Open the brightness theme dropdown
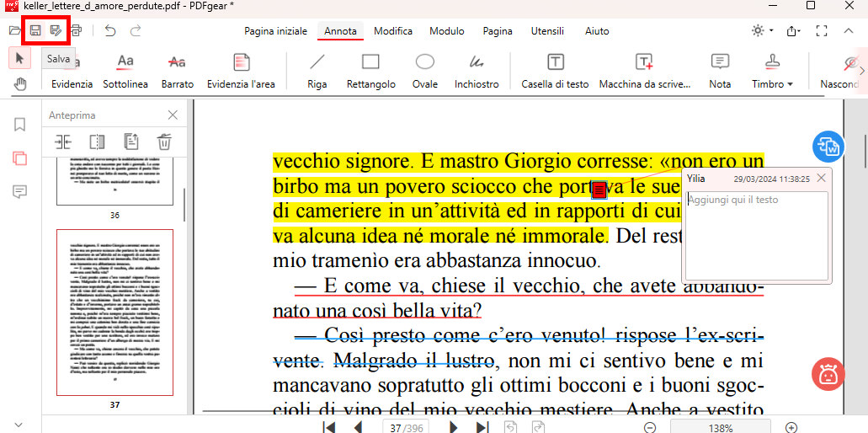This screenshot has width=868, height=433. click(x=762, y=31)
